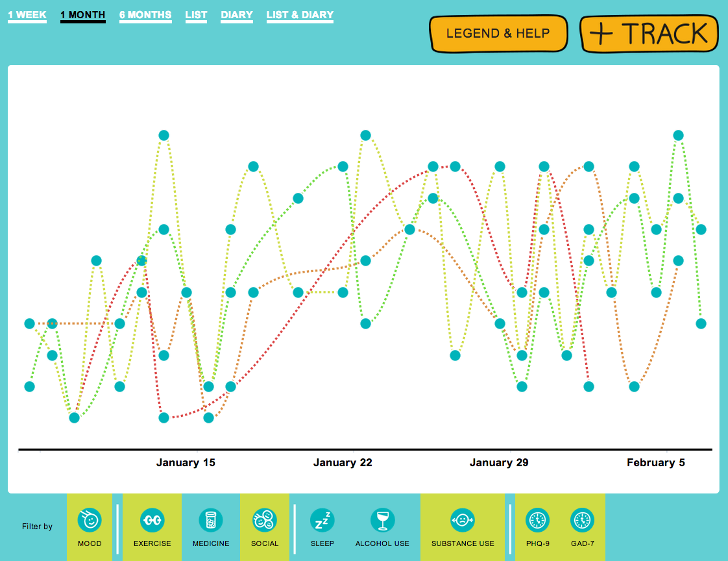The height and width of the screenshot is (561, 728).
Task: Click the Sleep zzz filter icon
Action: 322,520
